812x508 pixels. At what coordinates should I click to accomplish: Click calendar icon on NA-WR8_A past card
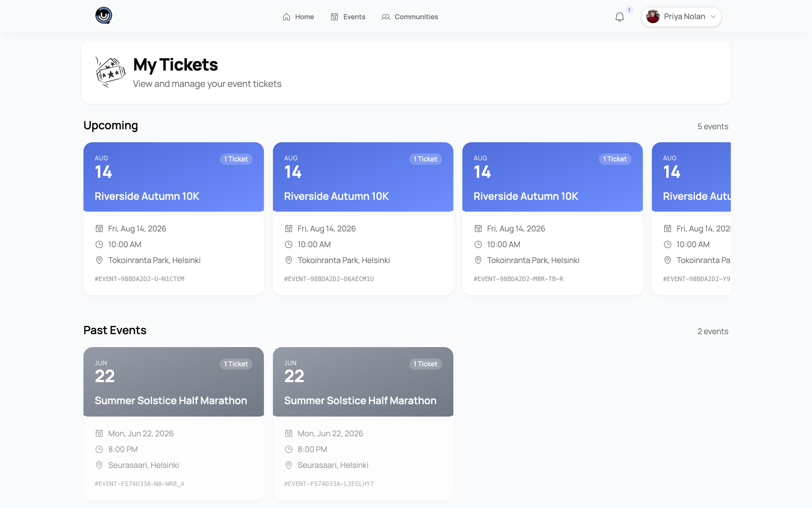point(99,433)
